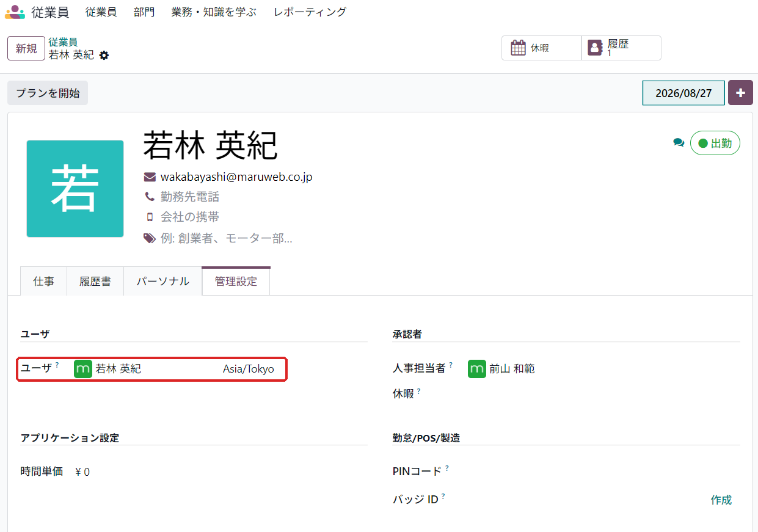Image resolution: width=758 pixels, height=532 pixels.
Task: Click the email wakabayashi@maruweb.co.jp field
Action: tap(236, 177)
